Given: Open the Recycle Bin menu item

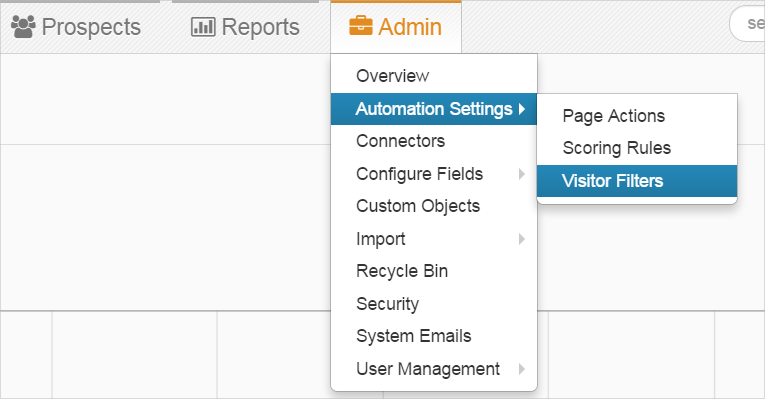Looking at the screenshot, I should 434,271.
